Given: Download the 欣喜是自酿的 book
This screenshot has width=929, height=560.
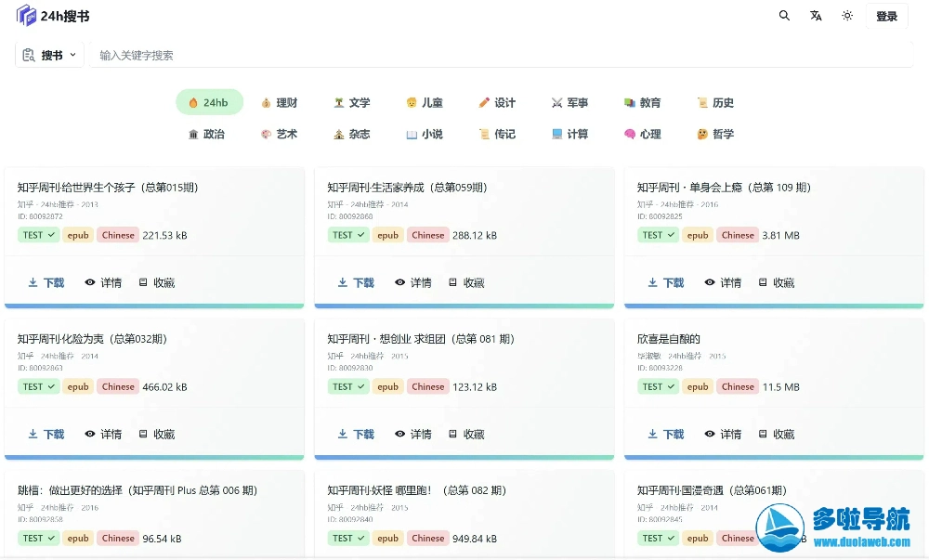Looking at the screenshot, I should pyautogui.click(x=666, y=434).
